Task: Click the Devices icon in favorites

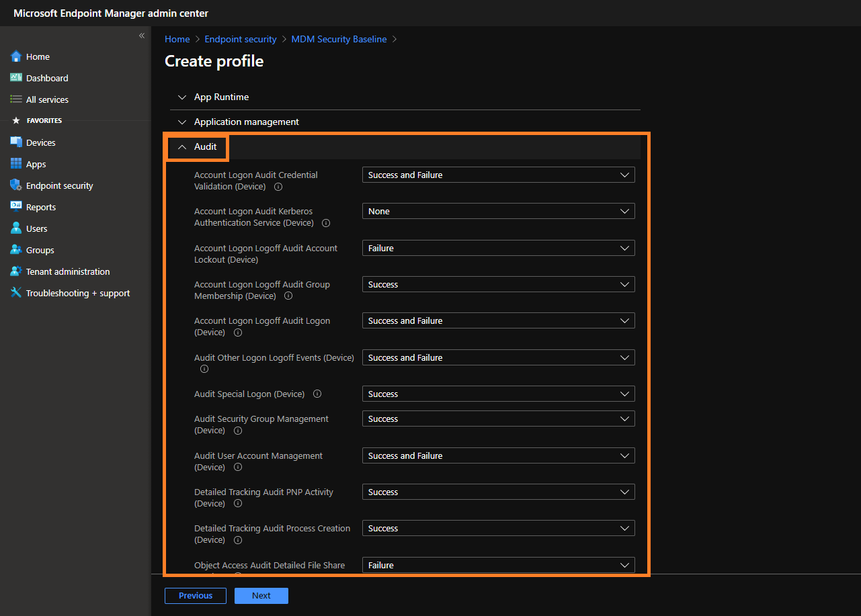Action: click(x=16, y=142)
